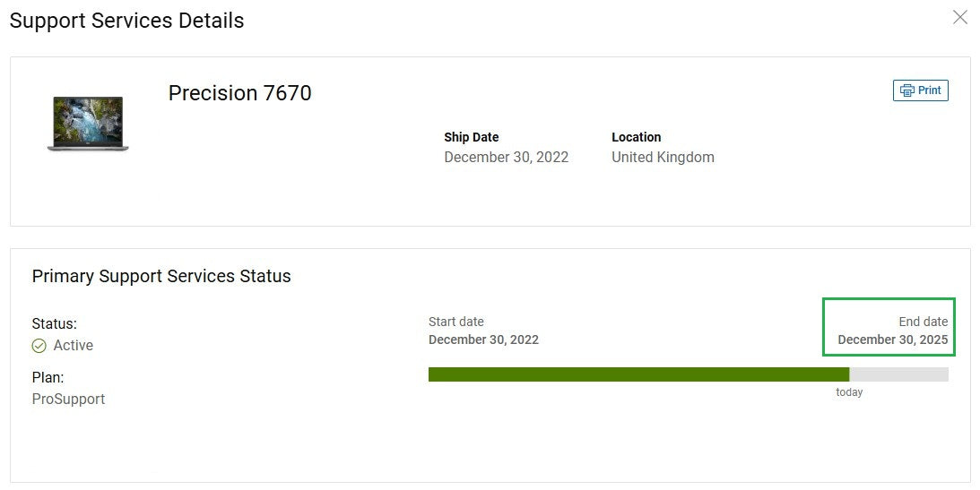
Task: Click the 'today' marker label
Action: (849, 392)
